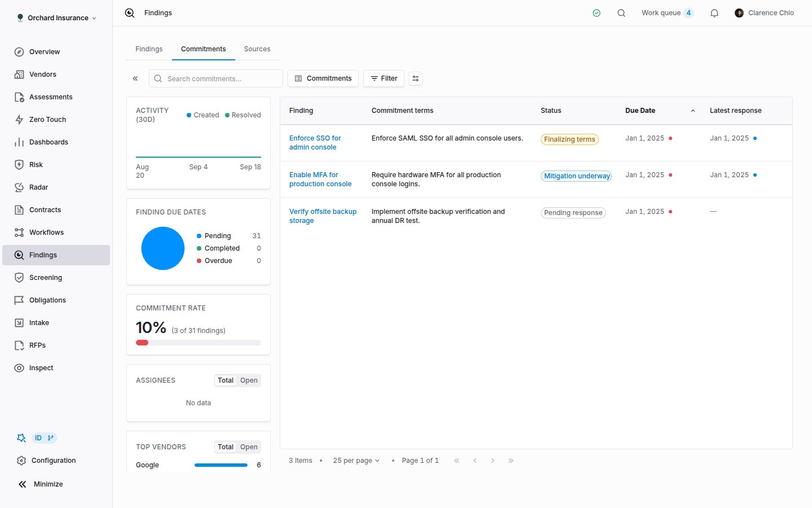Click the search magnifier in top bar

621,13
